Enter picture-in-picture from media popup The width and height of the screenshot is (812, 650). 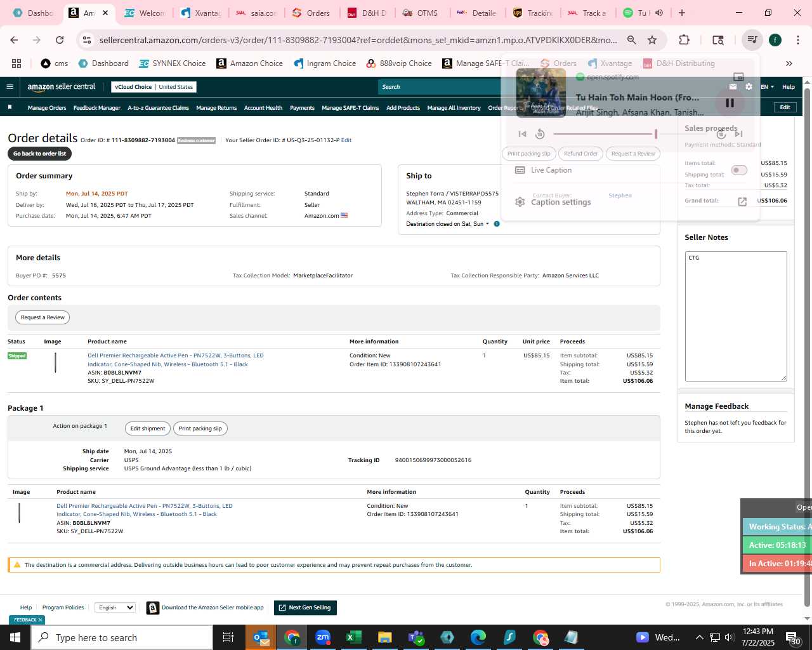point(738,77)
